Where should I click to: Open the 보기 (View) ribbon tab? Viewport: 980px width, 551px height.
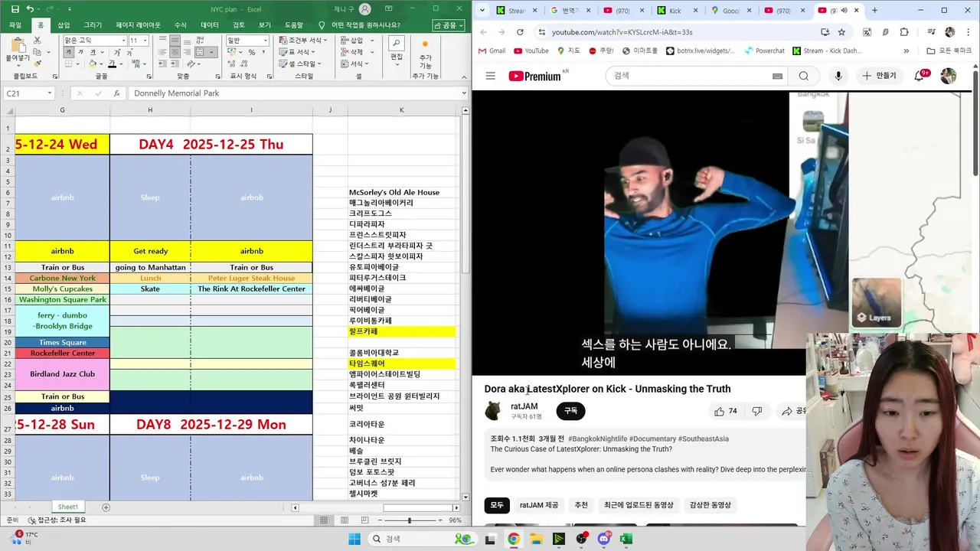[265, 25]
